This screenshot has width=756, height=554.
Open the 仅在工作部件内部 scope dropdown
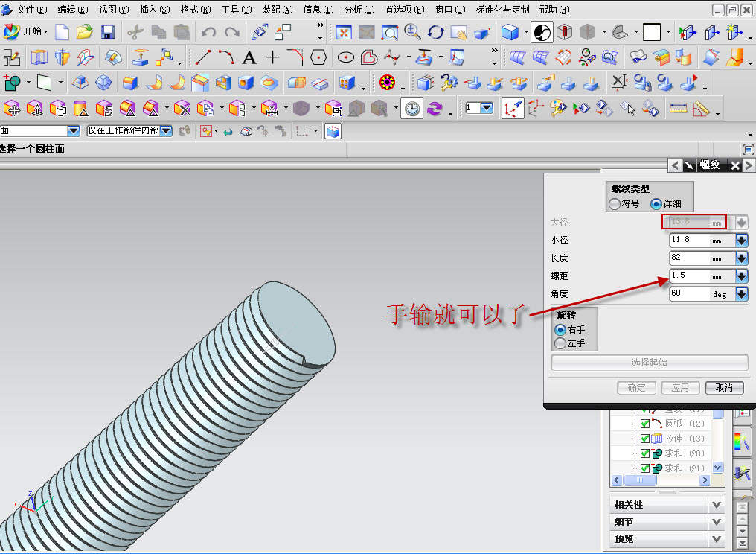coord(167,130)
